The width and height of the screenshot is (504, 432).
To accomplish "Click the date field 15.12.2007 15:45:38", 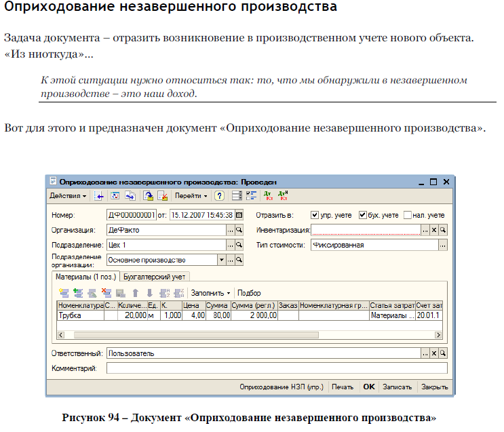I will [202, 215].
